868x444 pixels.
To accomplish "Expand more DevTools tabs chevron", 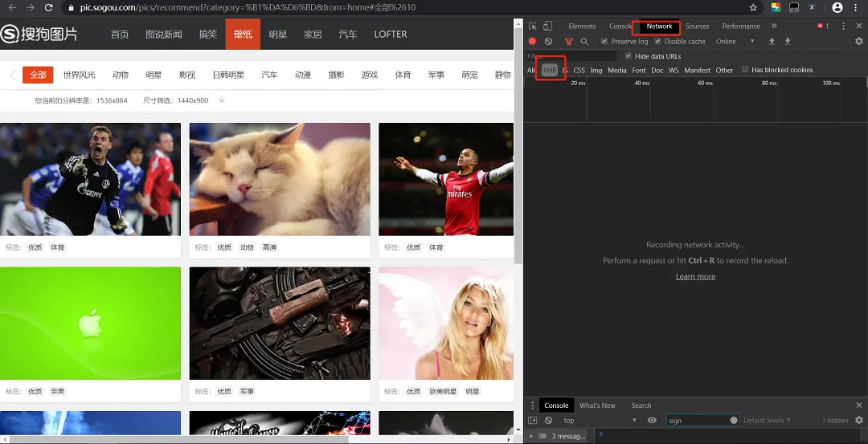I will pyautogui.click(x=774, y=26).
